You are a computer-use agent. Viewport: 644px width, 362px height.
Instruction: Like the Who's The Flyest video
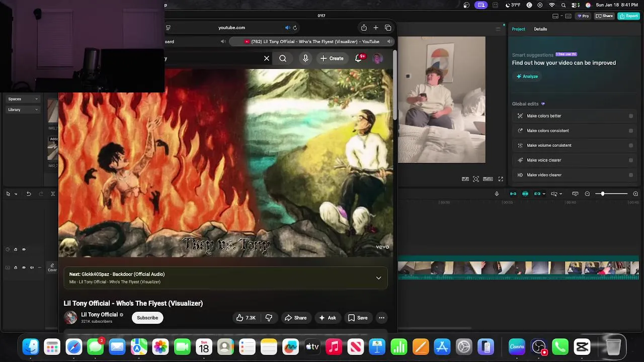pos(246,318)
